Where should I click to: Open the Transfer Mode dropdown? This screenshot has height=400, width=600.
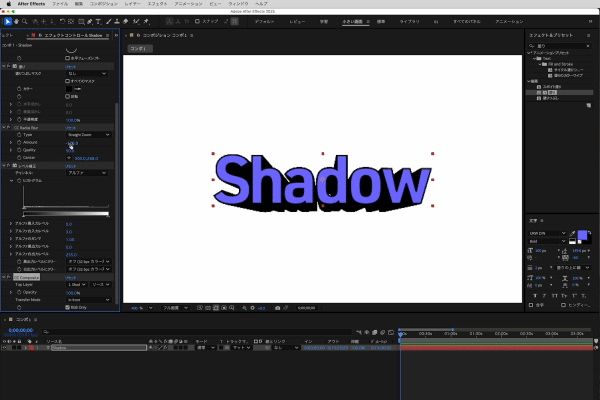click(x=88, y=300)
